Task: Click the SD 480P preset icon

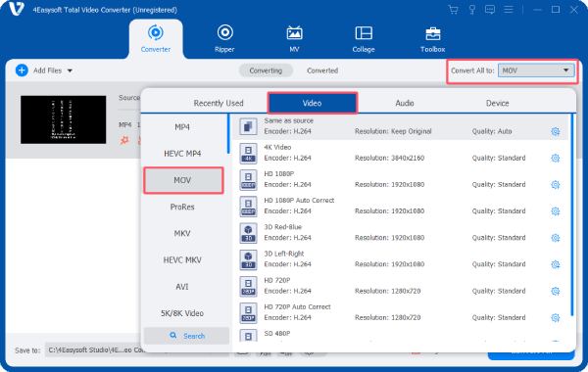Action: [248, 335]
